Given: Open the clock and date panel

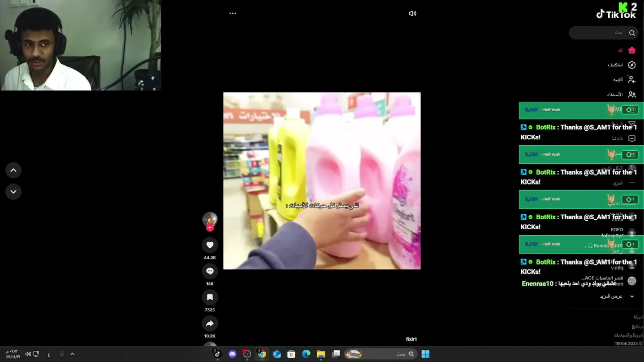Looking at the screenshot, I should tap(13, 354).
